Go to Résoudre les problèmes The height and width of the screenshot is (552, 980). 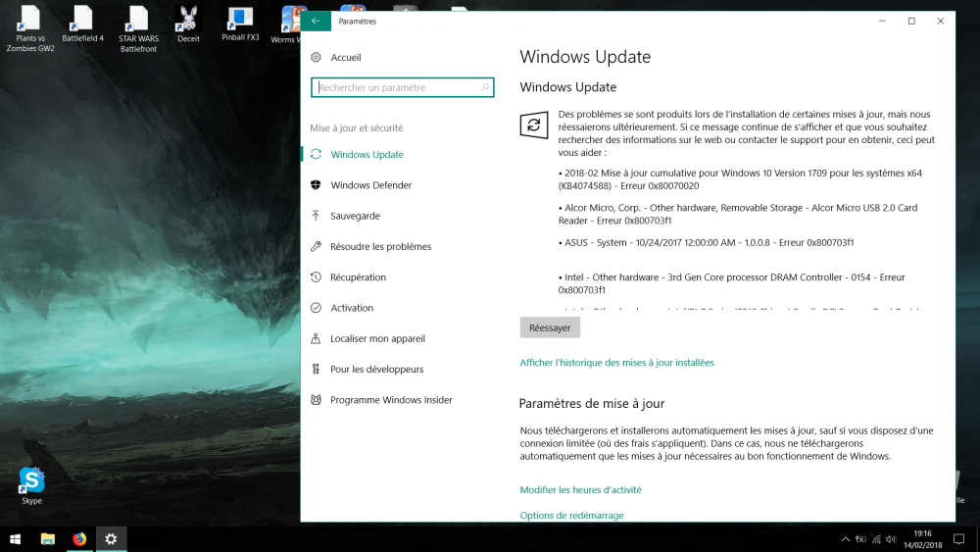pos(380,247)
